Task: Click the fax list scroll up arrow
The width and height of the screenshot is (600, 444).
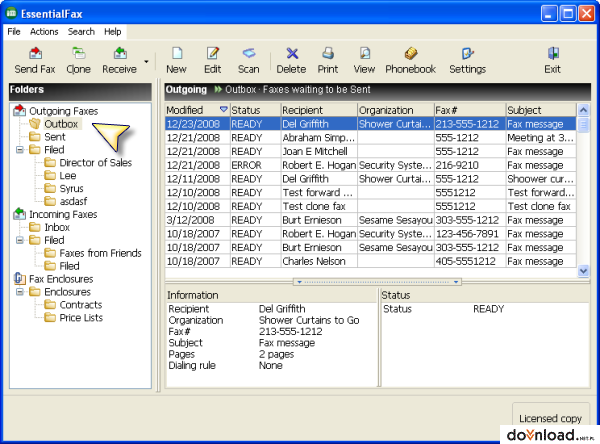Action: [583, 110]
